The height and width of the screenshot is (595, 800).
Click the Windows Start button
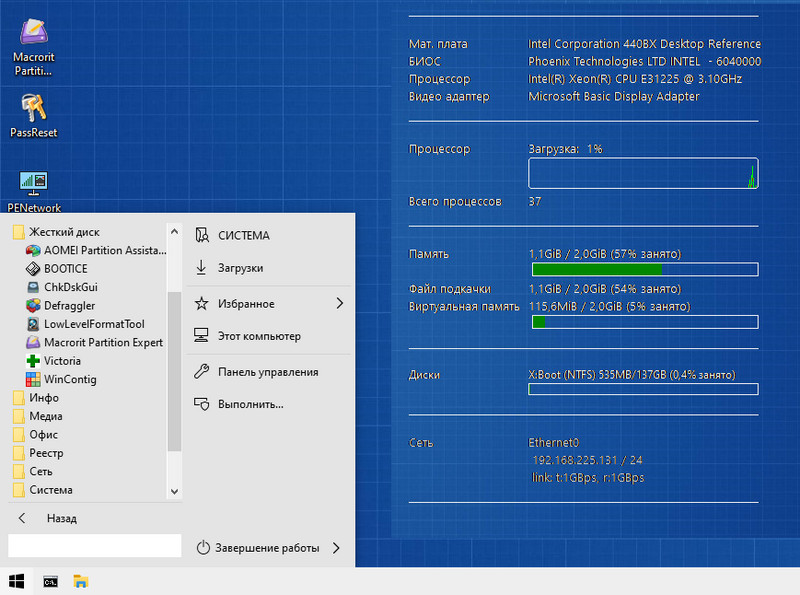click(x=16, y=581)
